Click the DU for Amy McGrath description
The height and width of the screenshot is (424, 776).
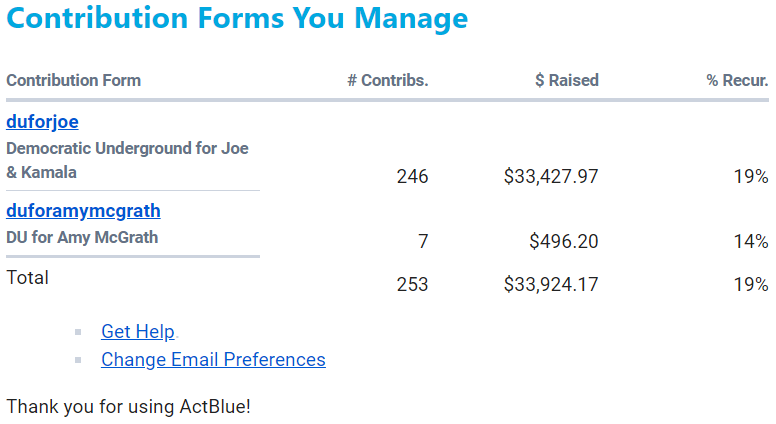pyautogui.click(x=82, y=237)
